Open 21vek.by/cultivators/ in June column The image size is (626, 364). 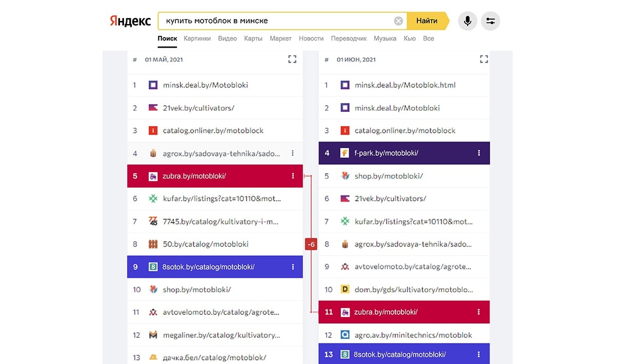coord(390,198)
